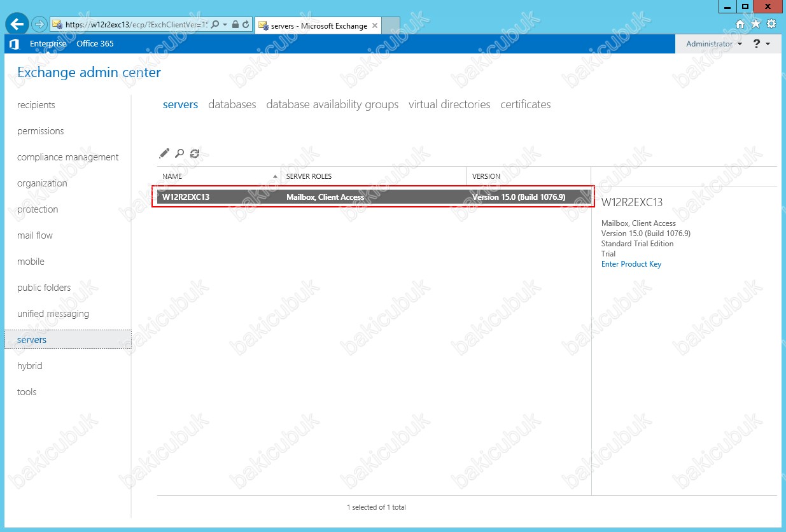Open hybrid in the left navigation
This screenshot has height=532, width=786.
[x=30, y=366]
